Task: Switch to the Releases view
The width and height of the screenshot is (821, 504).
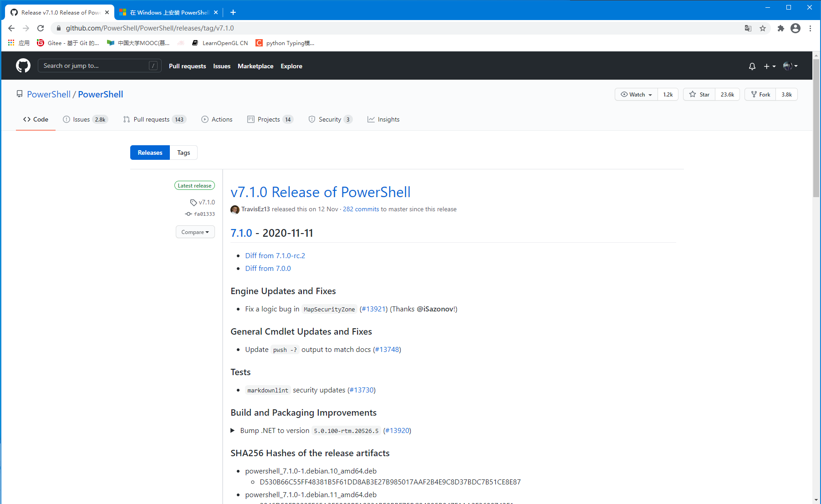Action: click(x=150, y=153)
